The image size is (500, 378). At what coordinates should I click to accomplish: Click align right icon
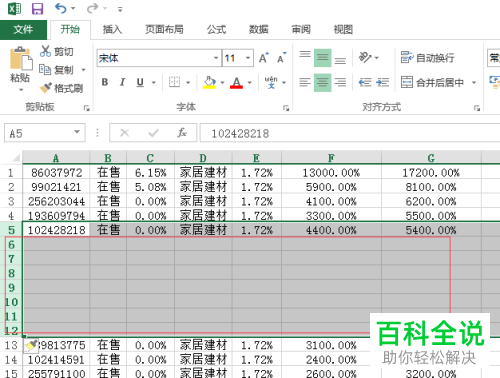(x=340, y=82)
